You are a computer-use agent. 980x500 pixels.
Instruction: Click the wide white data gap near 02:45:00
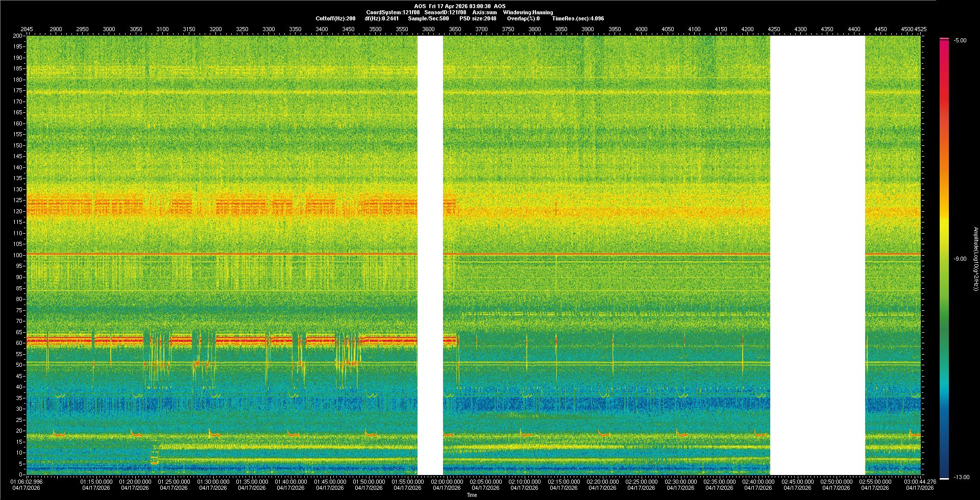(x=817, y=255)
